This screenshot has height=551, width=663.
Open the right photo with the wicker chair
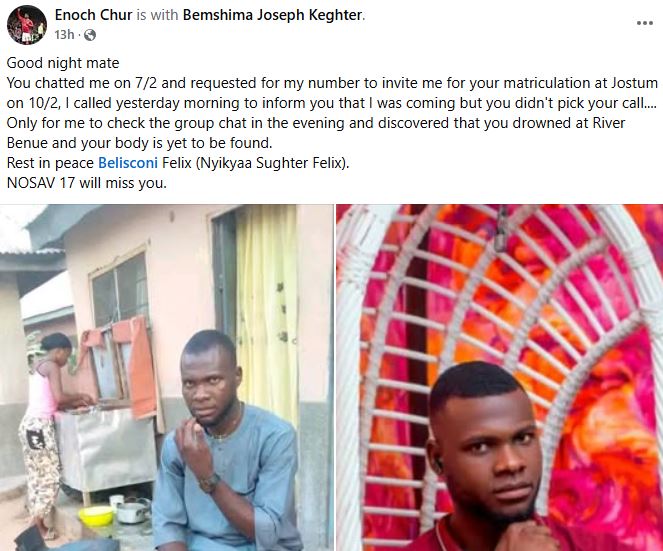499,377
